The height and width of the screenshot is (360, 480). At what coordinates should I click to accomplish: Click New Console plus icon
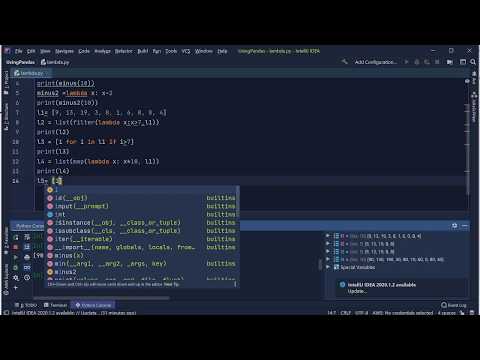click(x=16, y=287)
